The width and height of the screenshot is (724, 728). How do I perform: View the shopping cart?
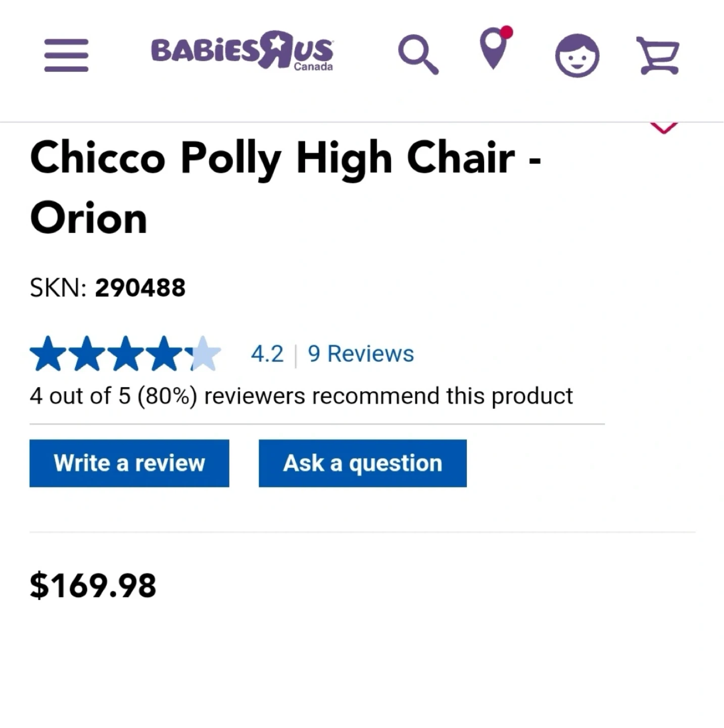click(658, 55)
